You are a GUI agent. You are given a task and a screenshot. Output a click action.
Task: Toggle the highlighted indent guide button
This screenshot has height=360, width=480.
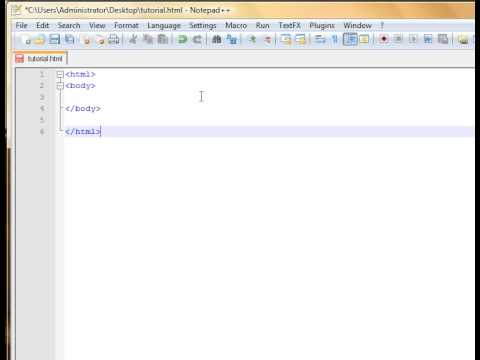tap(350, 39)
